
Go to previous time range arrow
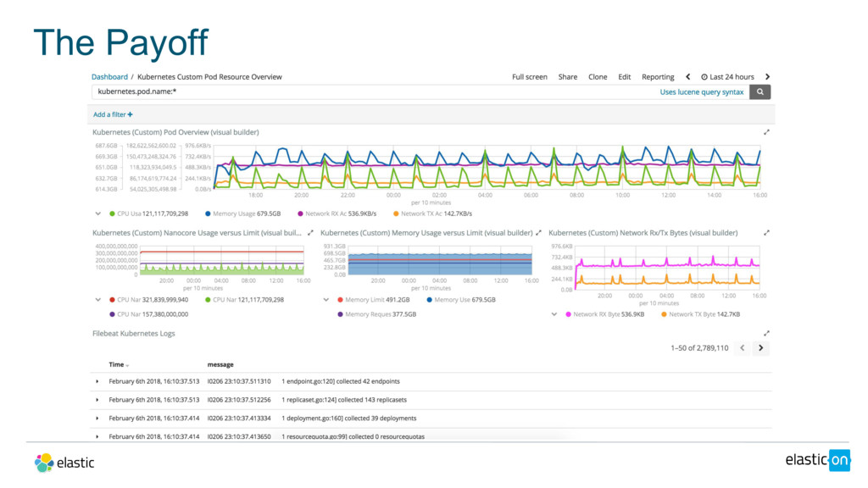point(688,77)
